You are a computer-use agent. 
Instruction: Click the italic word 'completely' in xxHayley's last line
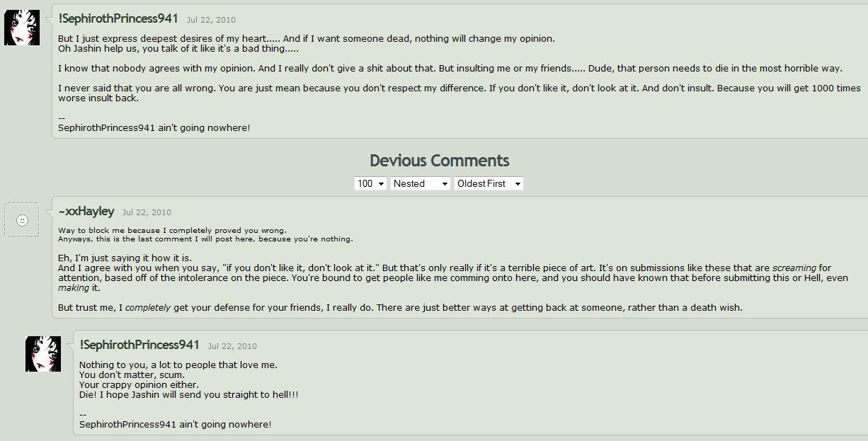[148, 308]
